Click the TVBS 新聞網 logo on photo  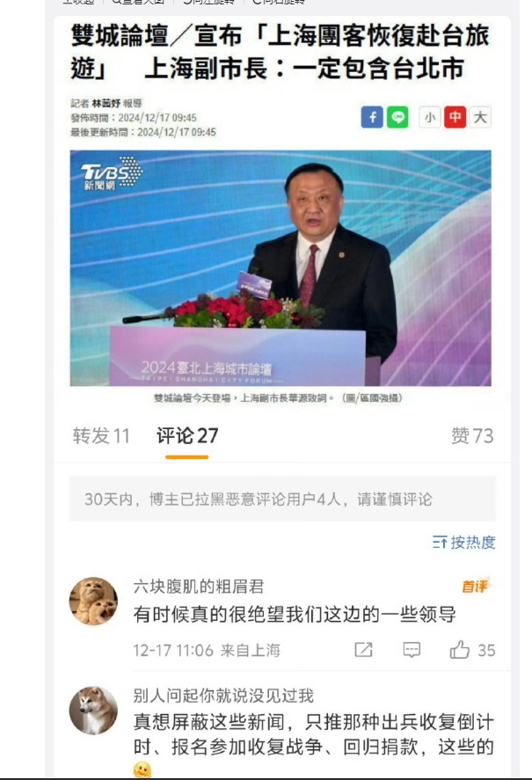pyautogui.click(x=112, y=173)
